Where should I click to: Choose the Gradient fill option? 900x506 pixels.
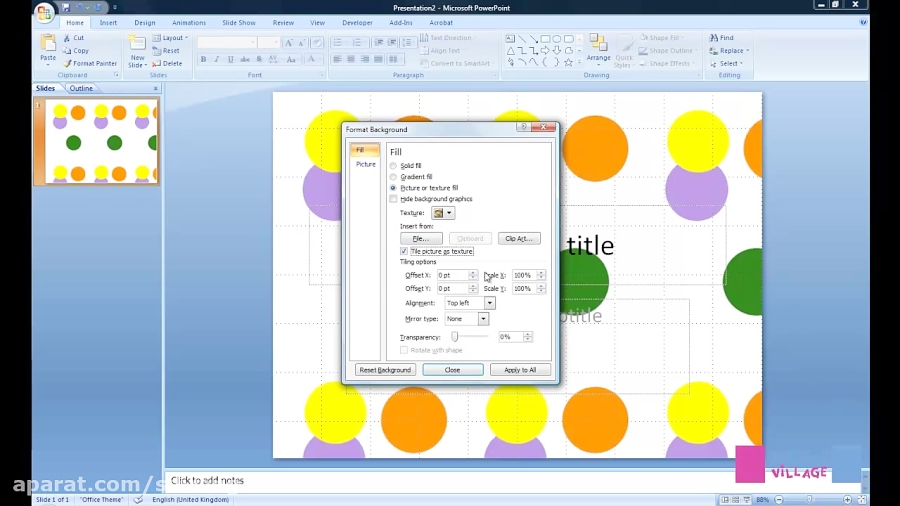pyautogui.click(x=394, y=177)
